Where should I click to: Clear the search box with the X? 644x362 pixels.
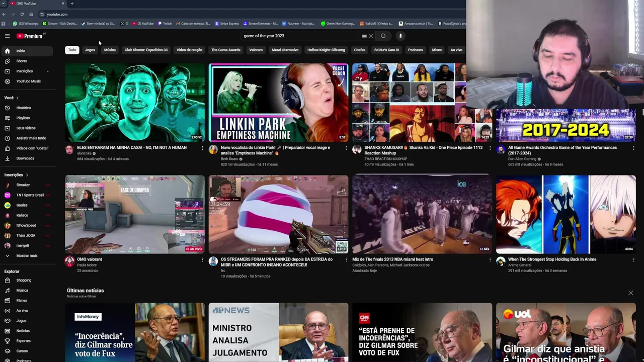tap(371, 36)
